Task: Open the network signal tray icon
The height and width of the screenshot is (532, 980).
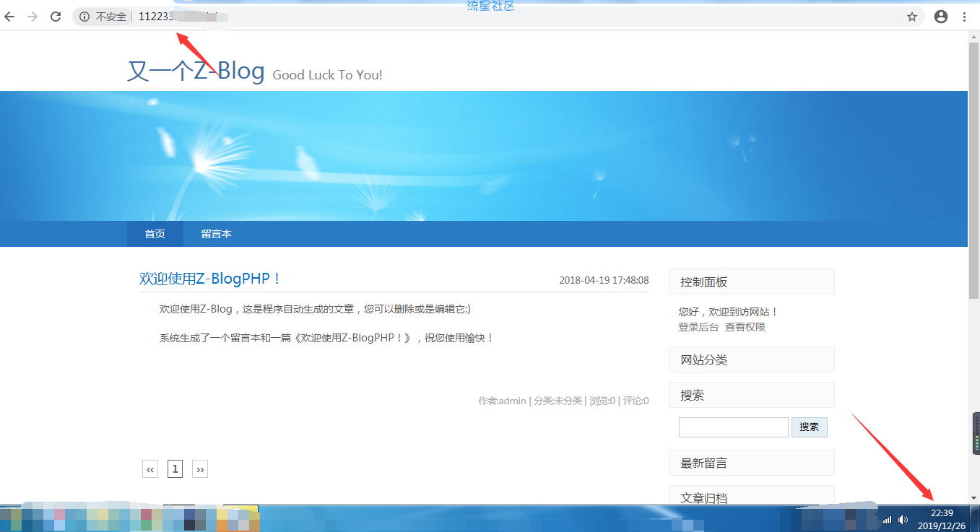Action: [888, 520]
